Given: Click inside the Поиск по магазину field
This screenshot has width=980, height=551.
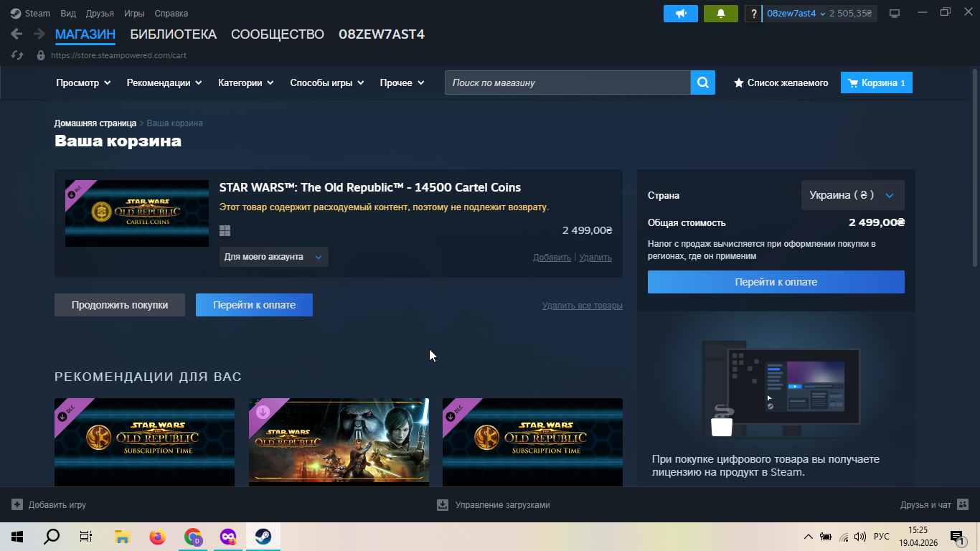Looking at the screenshot, I should [567, 83].
